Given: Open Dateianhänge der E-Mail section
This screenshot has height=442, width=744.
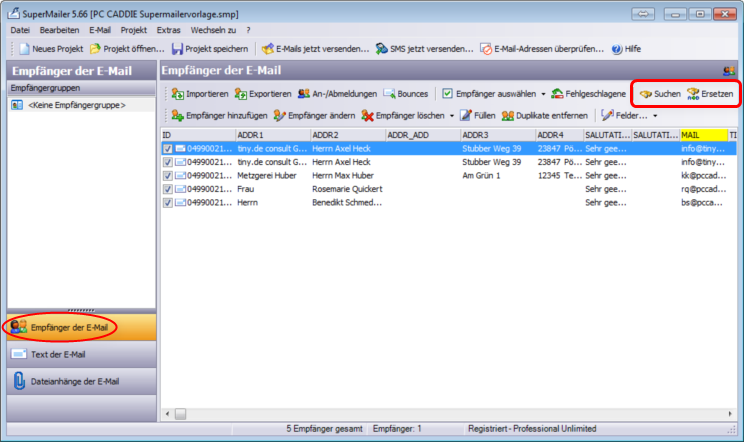Looking at the screenshot, I should coord(78,381).
